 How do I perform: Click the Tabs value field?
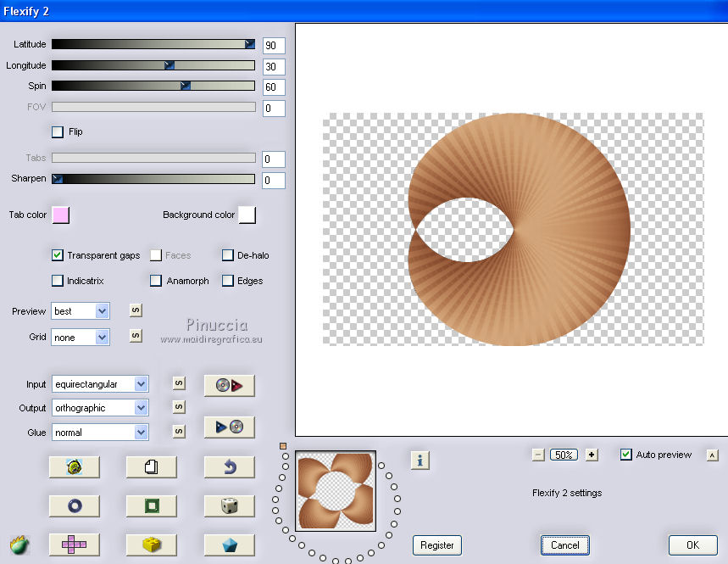(x=274, y=159)
